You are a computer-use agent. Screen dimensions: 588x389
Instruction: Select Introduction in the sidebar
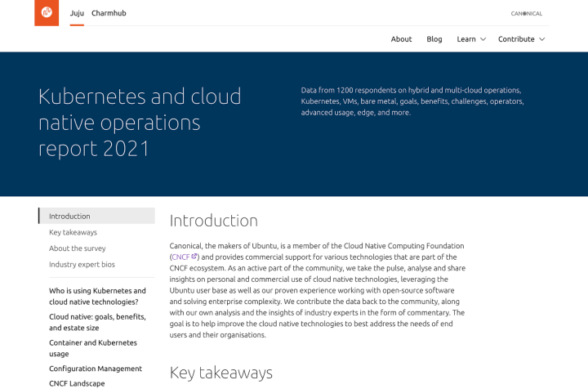[x=96, y=216]
